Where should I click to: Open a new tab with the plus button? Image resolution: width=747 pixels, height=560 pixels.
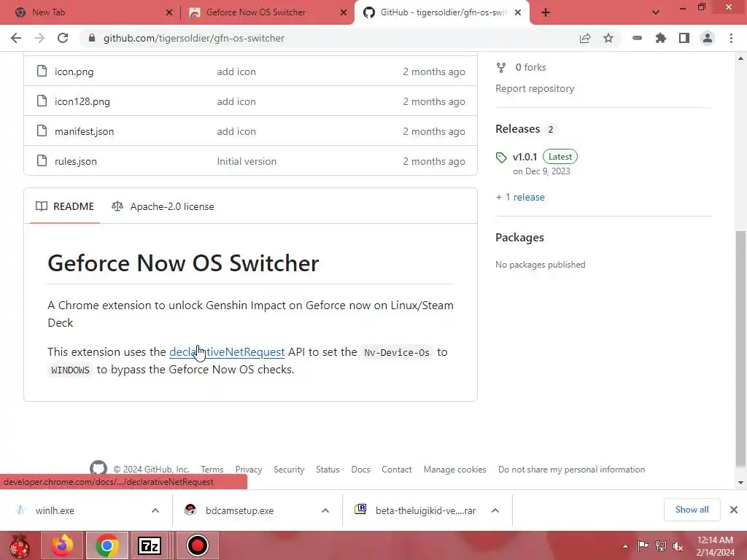click(x=546, y=12)
